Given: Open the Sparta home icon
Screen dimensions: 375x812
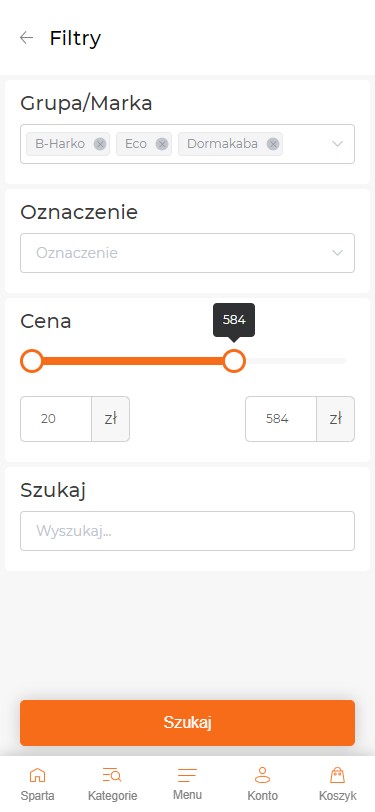Looking at the screenshot, I should click(37, 775).
